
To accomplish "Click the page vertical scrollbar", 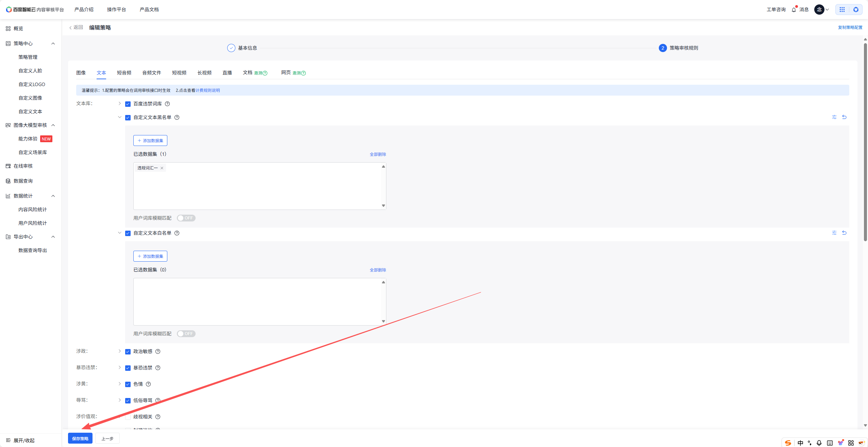I will [865, 143].
